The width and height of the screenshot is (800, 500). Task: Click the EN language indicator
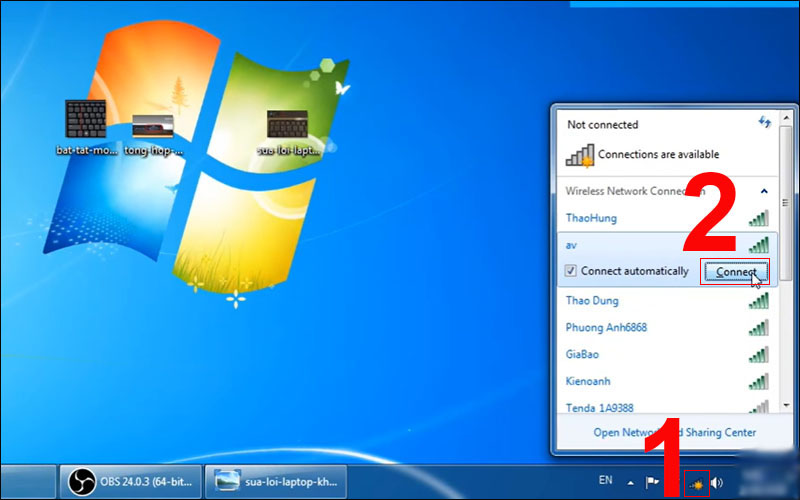tap(606, 480)
